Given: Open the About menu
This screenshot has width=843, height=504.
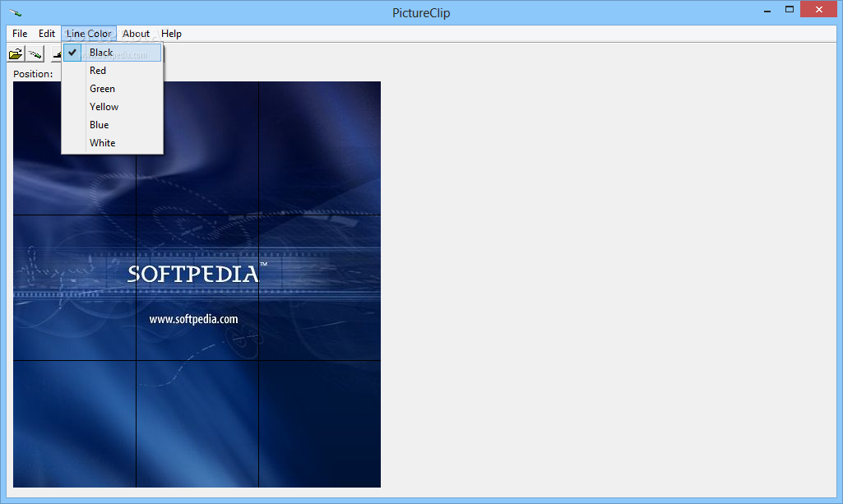Looking at the screenshot, I should 136,34.
